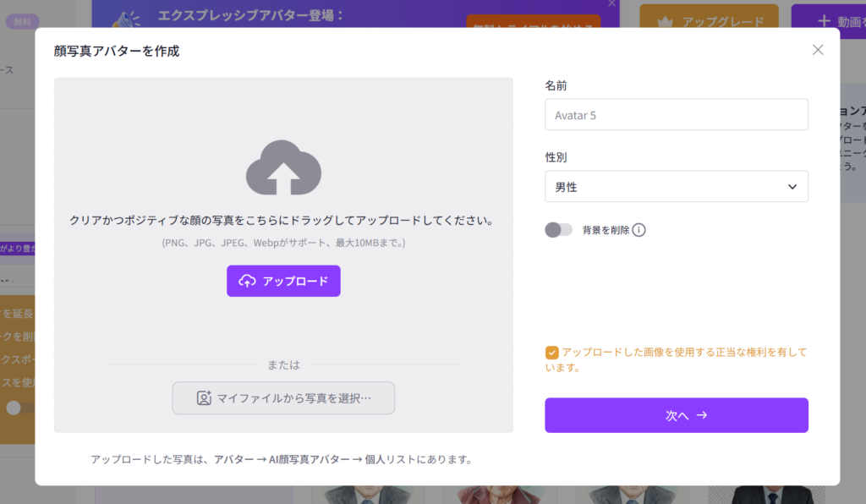Click the 名前 input field with Avatar 5
Viewport: 866px width, 504px height.
click(x=676, y=115)
